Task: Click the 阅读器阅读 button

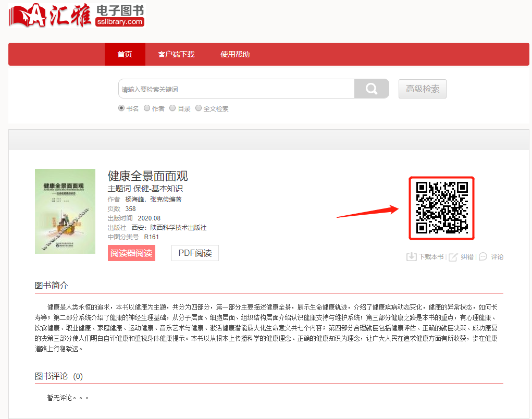Action: pos(131,253)
